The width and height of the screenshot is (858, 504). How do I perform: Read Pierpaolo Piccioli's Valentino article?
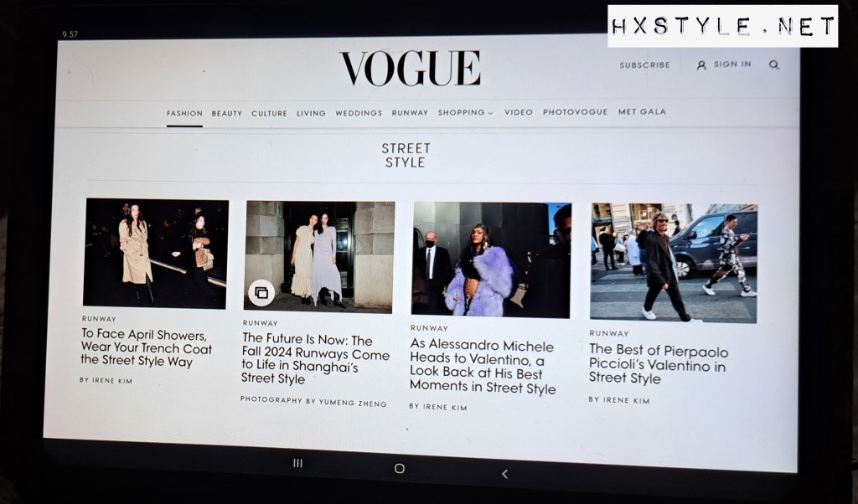click(659, 364)
